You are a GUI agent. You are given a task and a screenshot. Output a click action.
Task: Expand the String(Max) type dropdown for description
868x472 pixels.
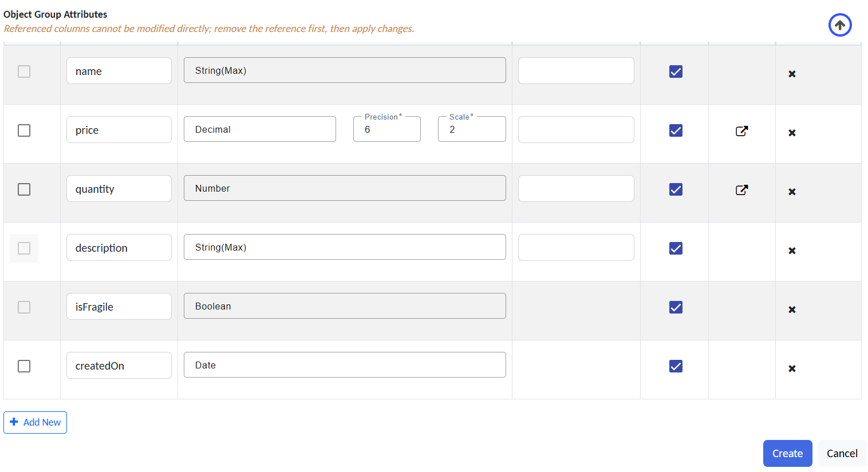[344, 247]
